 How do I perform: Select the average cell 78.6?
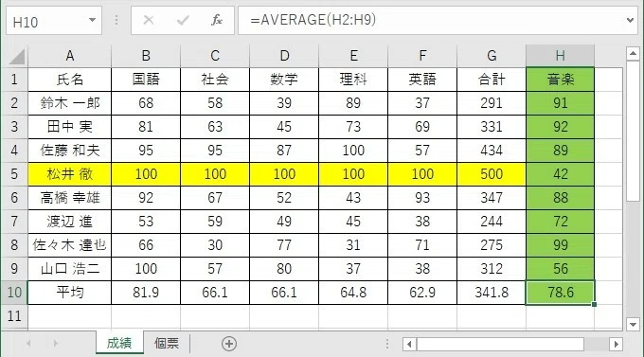pyautogui.click(x=561, y=293)
